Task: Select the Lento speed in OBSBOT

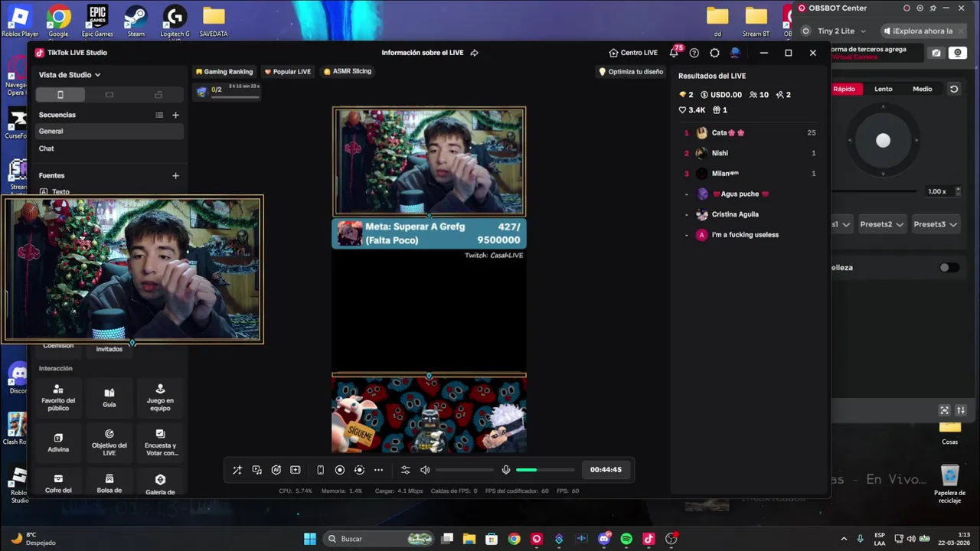Action: (884, 89)
